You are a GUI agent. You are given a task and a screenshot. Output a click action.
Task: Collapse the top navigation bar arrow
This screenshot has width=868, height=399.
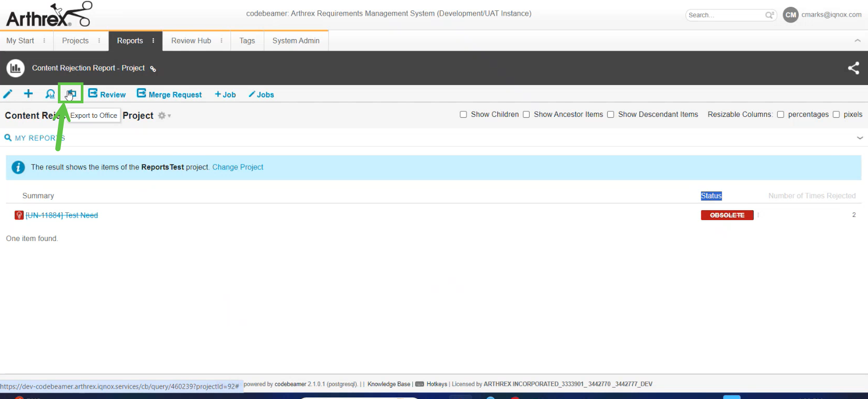[857, 41]
